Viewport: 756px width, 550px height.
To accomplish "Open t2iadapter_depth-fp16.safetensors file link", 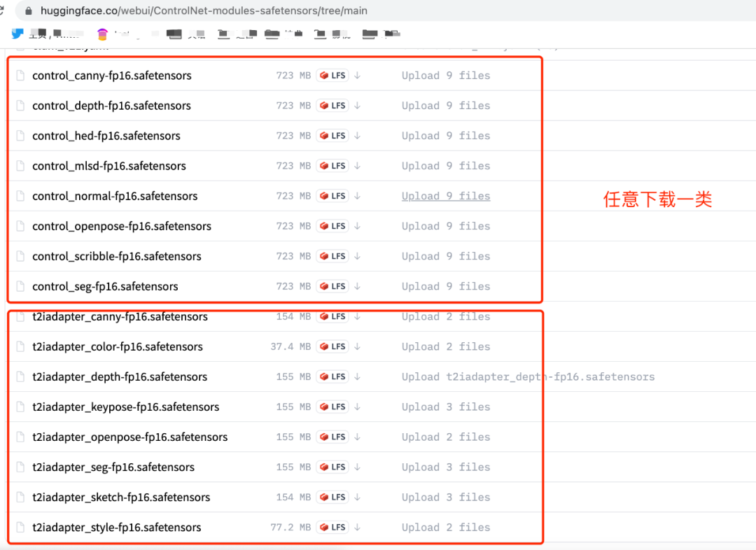I will [x=120, y=377].
